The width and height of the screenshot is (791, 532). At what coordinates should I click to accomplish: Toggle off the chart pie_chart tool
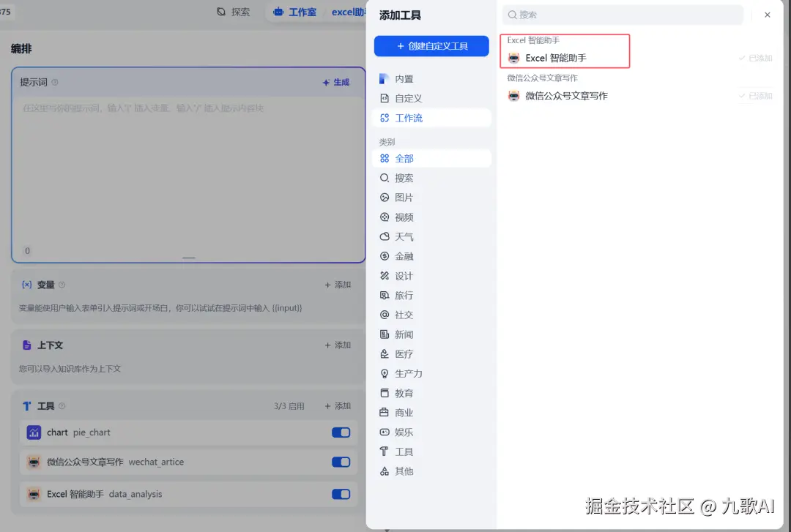point(341,432)
